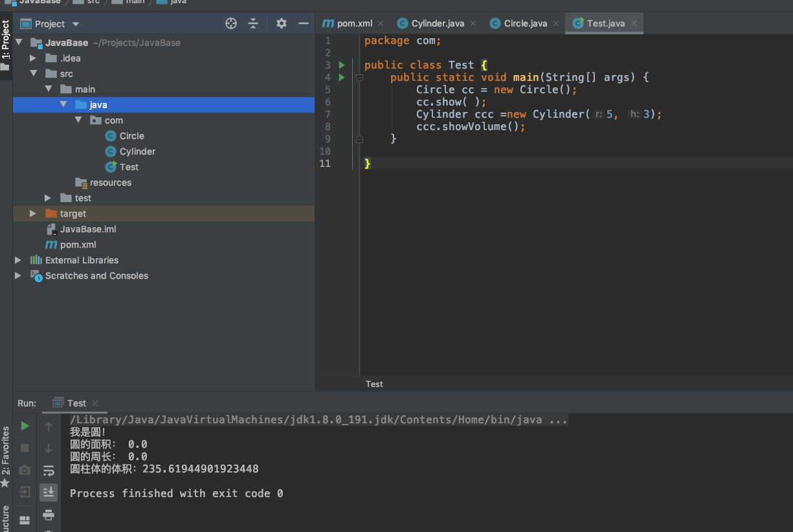Screen dimensions: 793x532
Task: Collapse all project tree nodes icon
Action: pos(253,24)
